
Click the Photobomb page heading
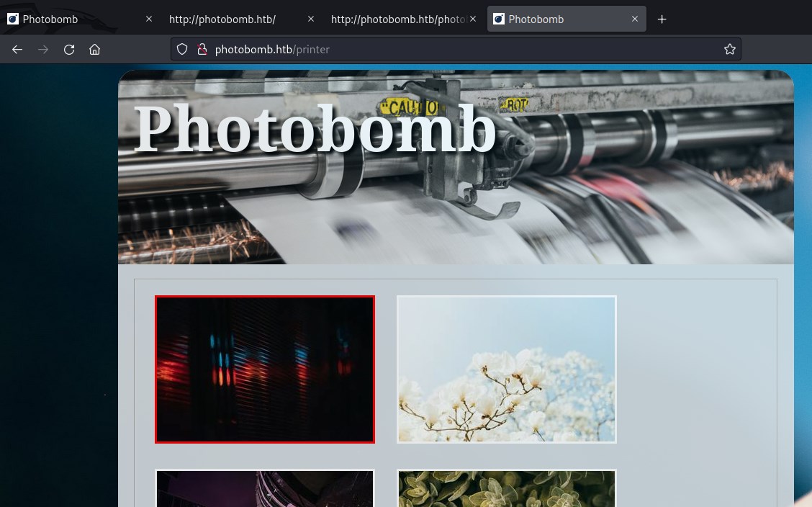tap(315, 130)
